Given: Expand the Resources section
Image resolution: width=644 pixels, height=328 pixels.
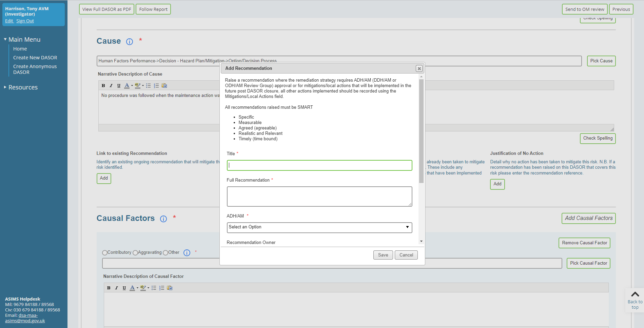Looking at the screenshot, I should coord(5,87).
